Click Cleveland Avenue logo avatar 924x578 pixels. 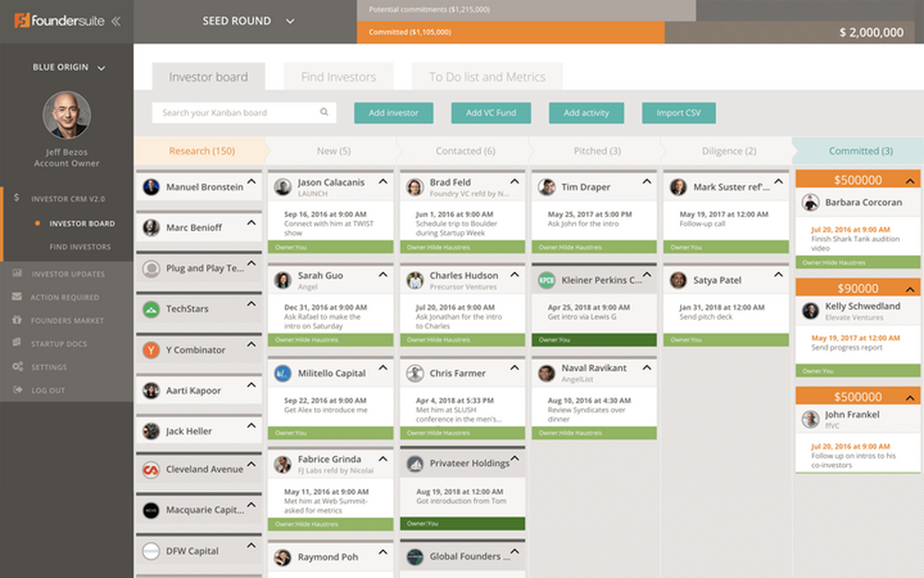(152, 470)
